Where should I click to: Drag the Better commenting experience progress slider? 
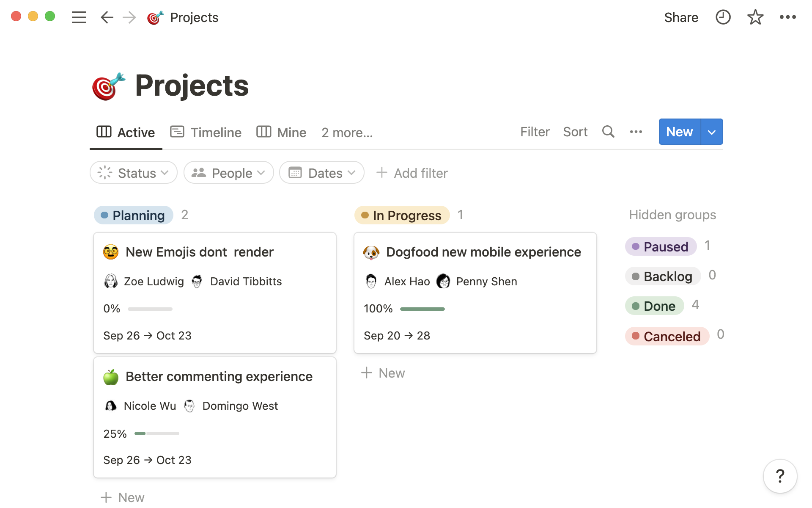coord(144,433)
